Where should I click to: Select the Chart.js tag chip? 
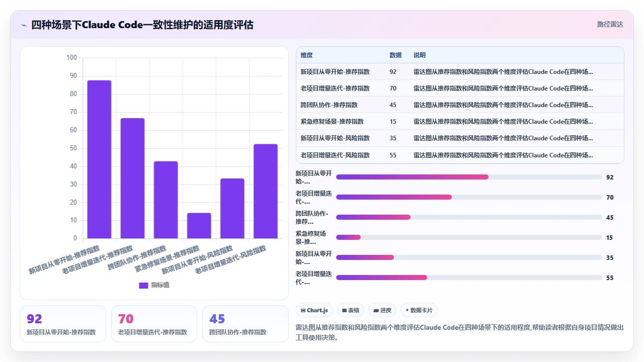[x=314, y=310]
